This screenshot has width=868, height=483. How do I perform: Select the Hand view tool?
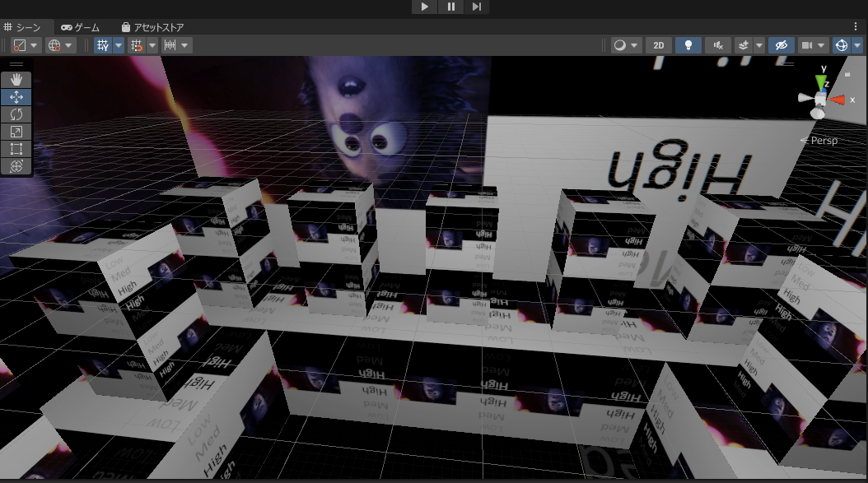(x=16, y=80)
